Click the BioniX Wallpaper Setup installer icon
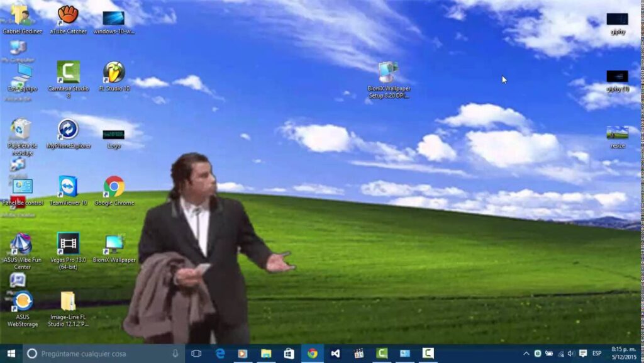The image size is (644, 363). [x=389, y=80]
